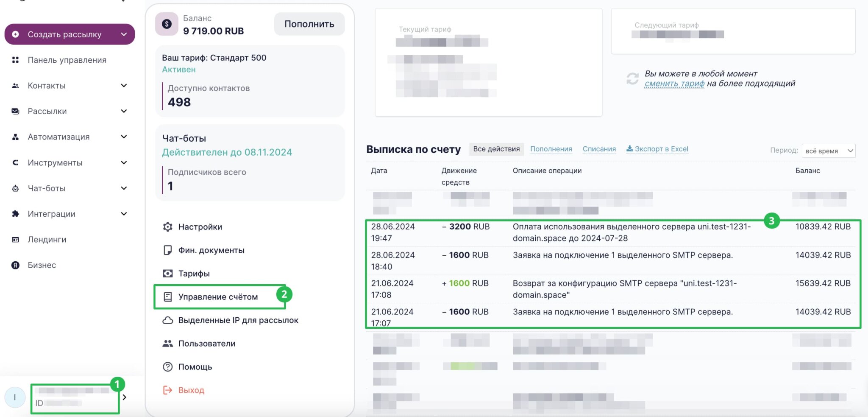This screenshot has height=417, width=868.
Task: Click the dollar coin balance icon
Action: point(167,24)
